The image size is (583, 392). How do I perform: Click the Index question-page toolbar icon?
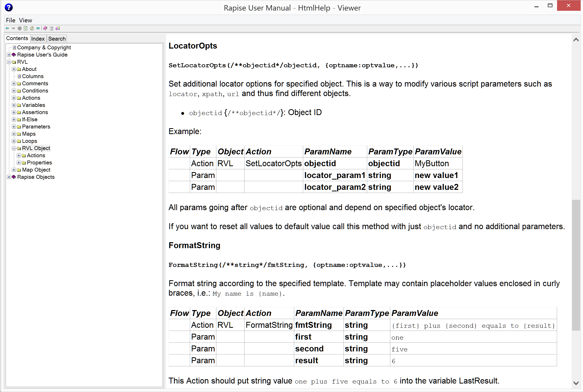point(51,28)
